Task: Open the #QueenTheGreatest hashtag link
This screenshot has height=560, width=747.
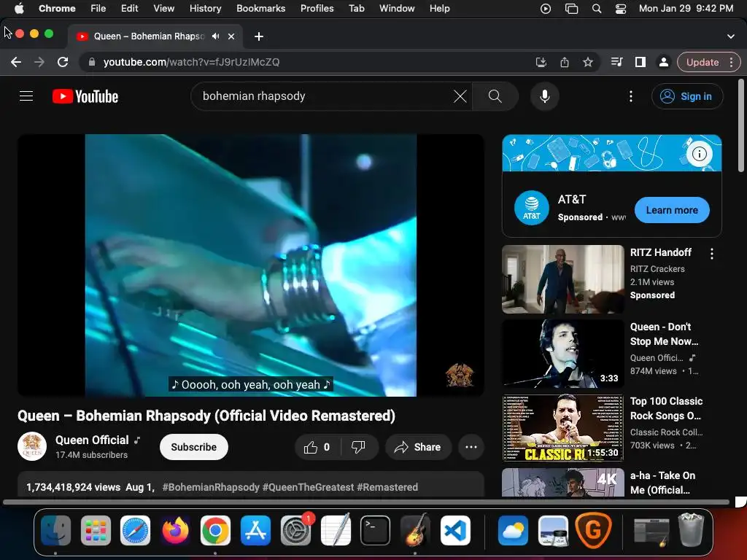Action: click(x=308, y=487)
